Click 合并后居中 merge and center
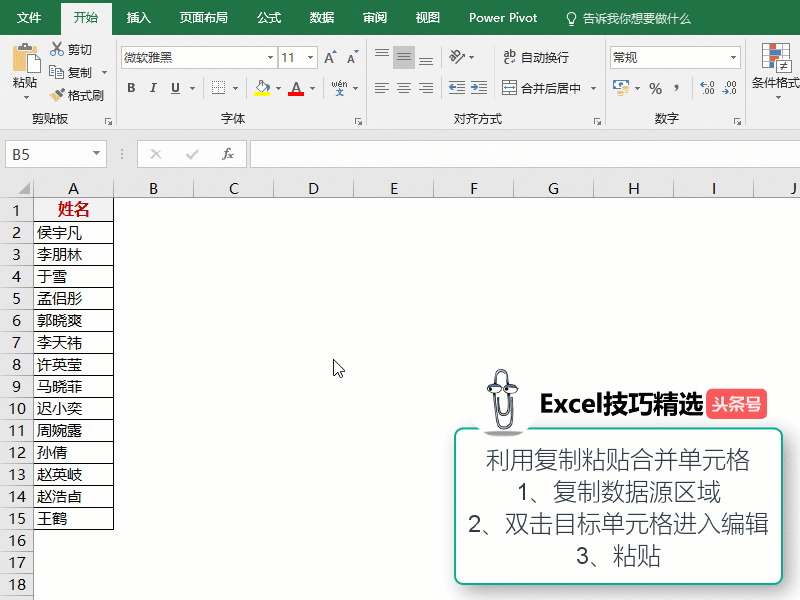Screen dimensions: 800x600 (541, 88)
